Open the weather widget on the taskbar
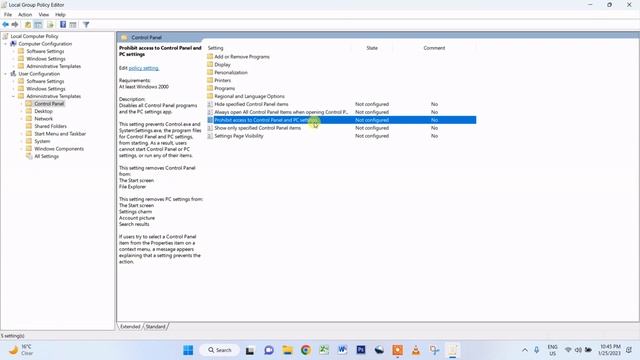Screen dimensions: 640x360 point(21,350)
